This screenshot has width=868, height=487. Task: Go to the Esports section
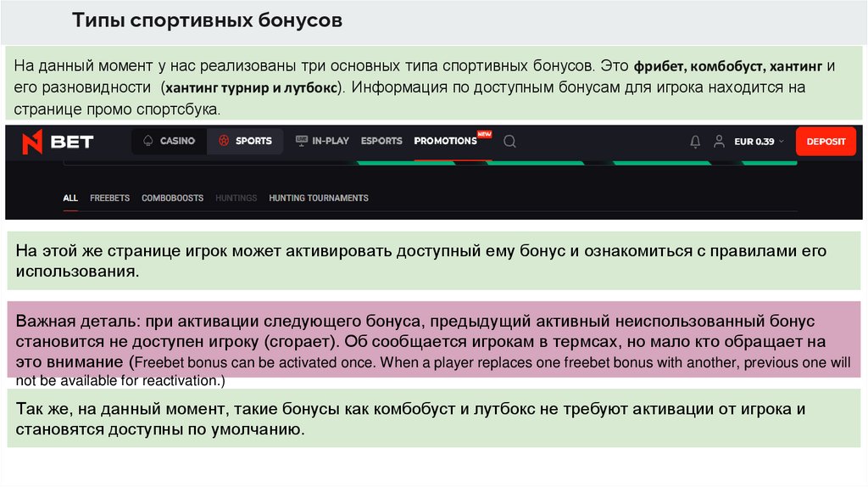point(381,142)
